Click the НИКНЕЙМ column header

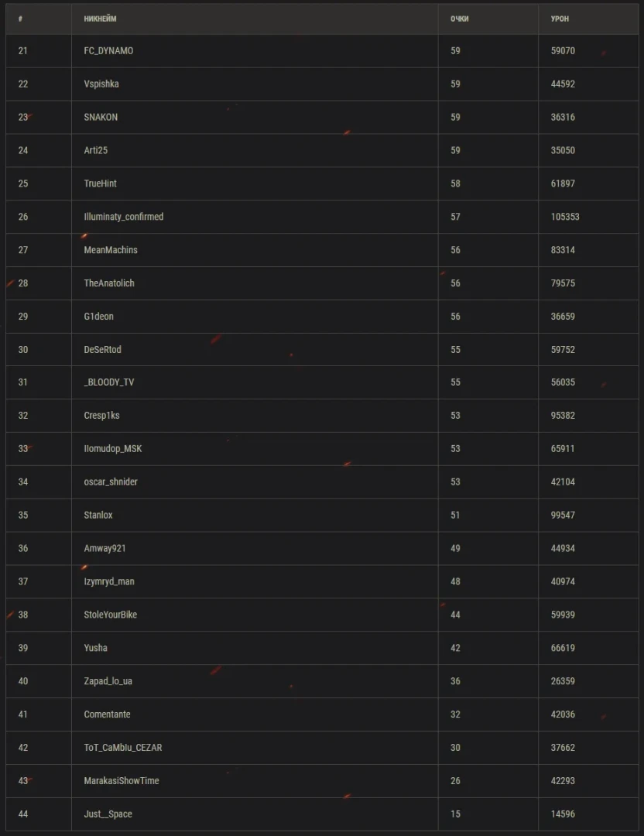[x=100, y=19]
